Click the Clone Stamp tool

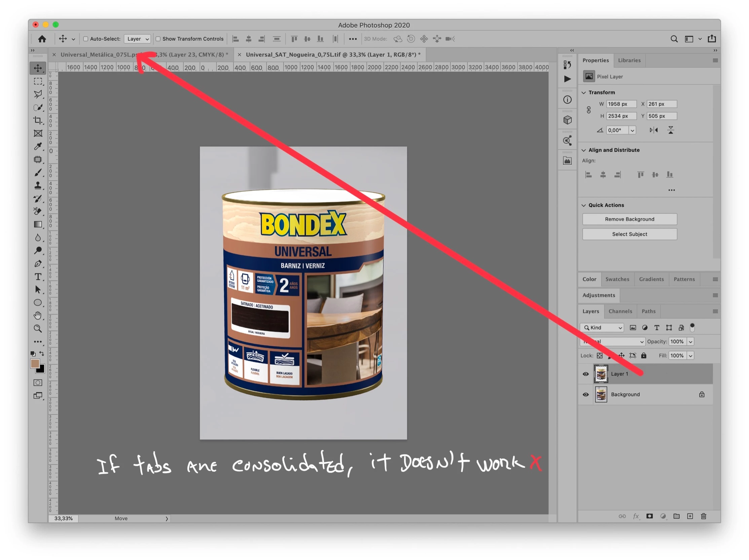pyautogui.click(x=38, y=186)
